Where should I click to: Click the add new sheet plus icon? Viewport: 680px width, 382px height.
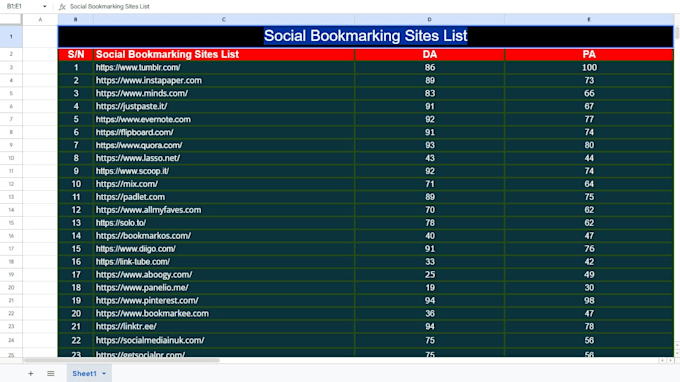click(30, 373)
